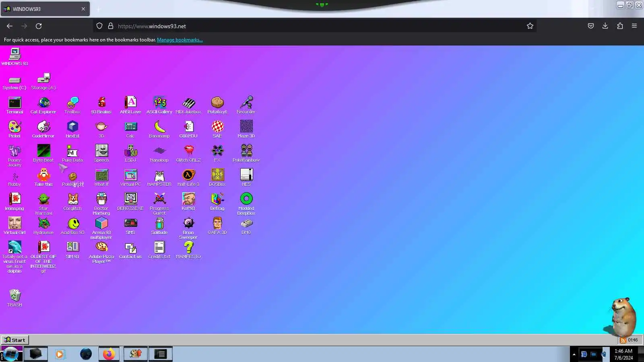Click the RSS feed tray icon
Viewport: 644px width, 362px height.
(623, 340)
